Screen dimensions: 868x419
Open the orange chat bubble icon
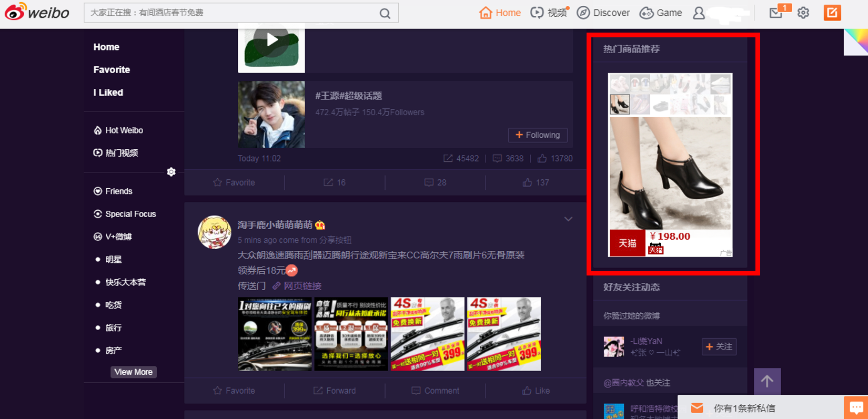(x=856, y=407)
